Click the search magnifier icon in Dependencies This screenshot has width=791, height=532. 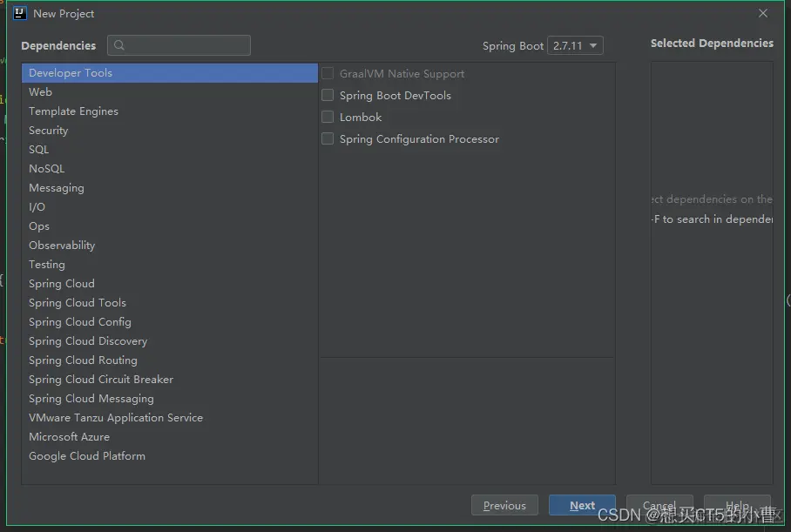click(119, 45)
